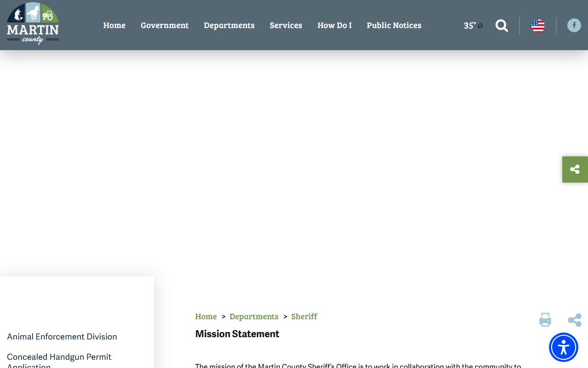Open the Public Notices menu
This screenshot has width=588, height=368.
[x=394, y=25]
